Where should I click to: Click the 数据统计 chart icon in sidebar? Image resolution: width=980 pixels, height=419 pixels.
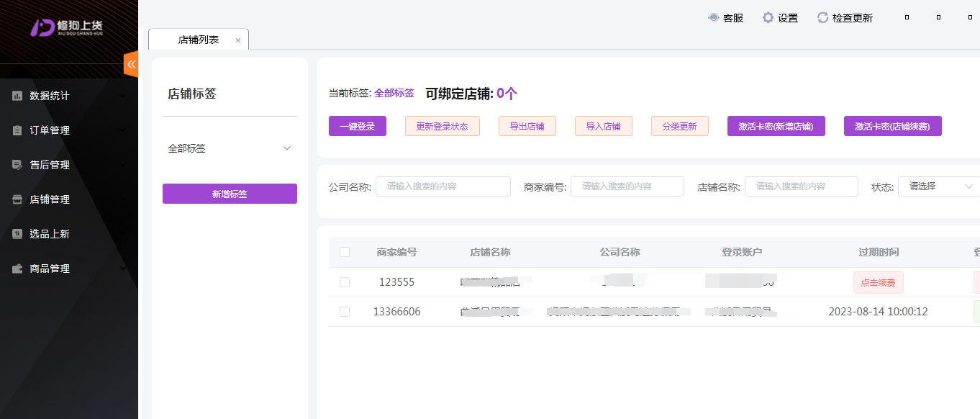pos(17,96)
